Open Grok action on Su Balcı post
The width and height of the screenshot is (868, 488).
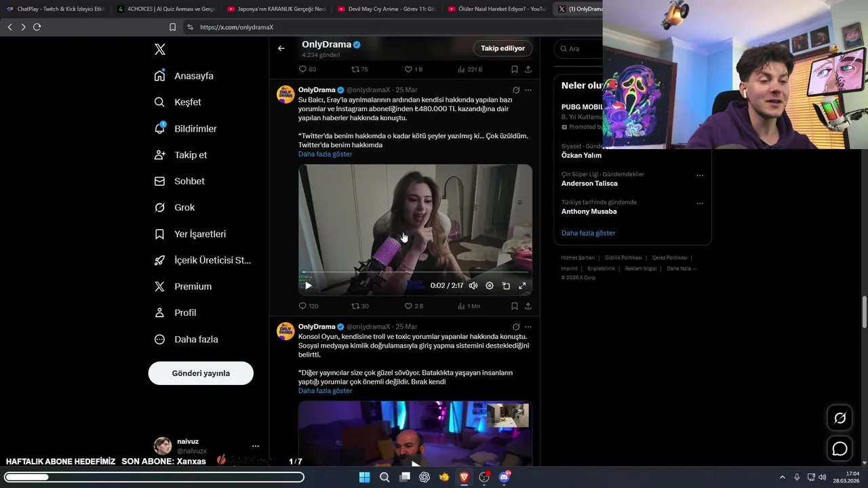(x=516, y=90)
